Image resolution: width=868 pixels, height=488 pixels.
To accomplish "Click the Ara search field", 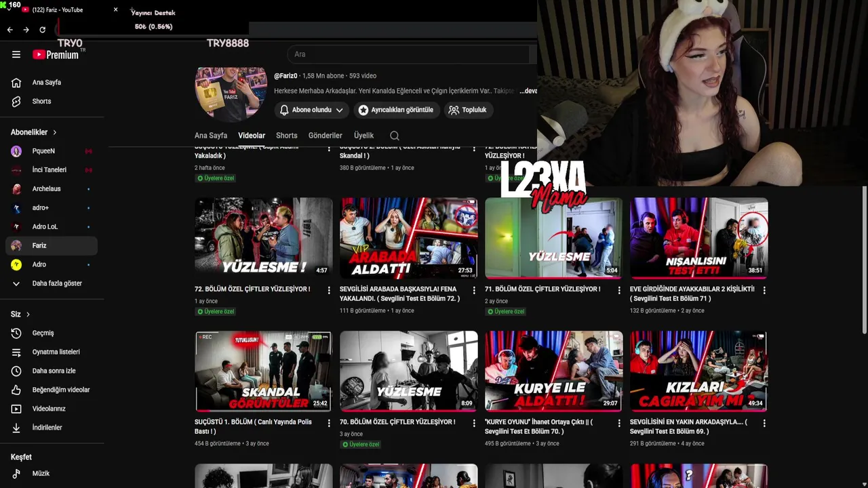I will [x=407, y=54].
